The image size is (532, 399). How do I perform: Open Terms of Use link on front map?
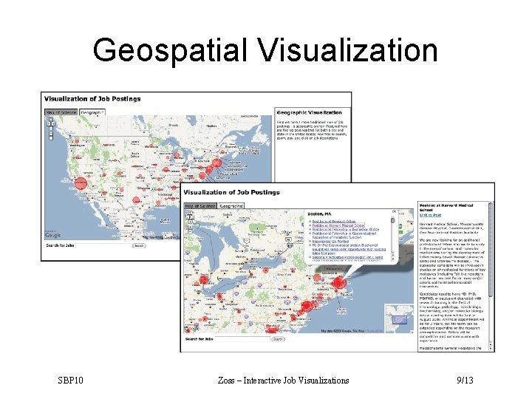pos(375,331)
